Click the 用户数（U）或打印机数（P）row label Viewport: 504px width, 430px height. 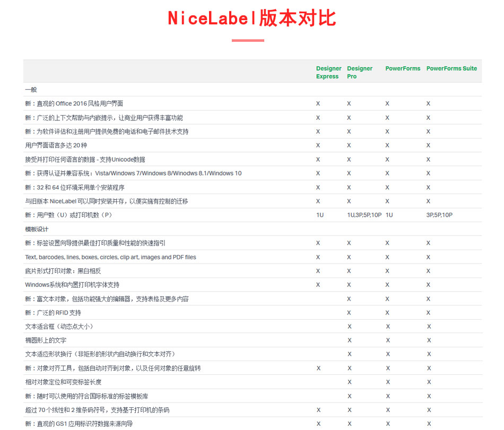68,215
